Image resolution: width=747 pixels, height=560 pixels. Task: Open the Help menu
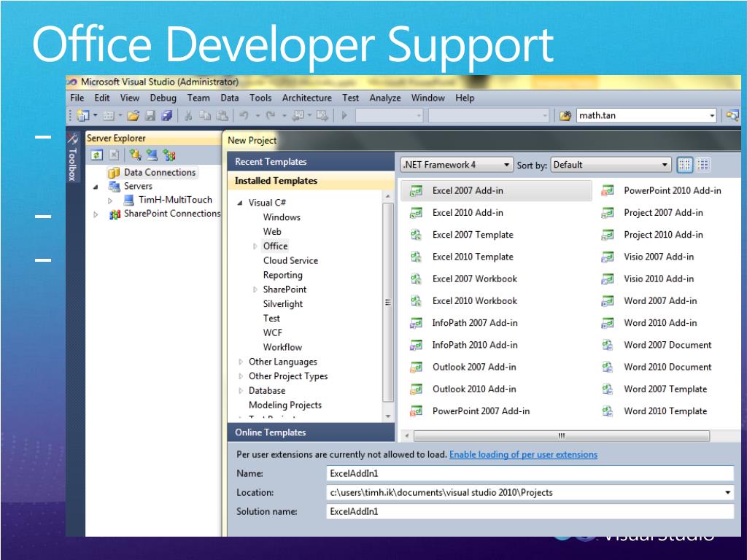(x=465, y=98)
